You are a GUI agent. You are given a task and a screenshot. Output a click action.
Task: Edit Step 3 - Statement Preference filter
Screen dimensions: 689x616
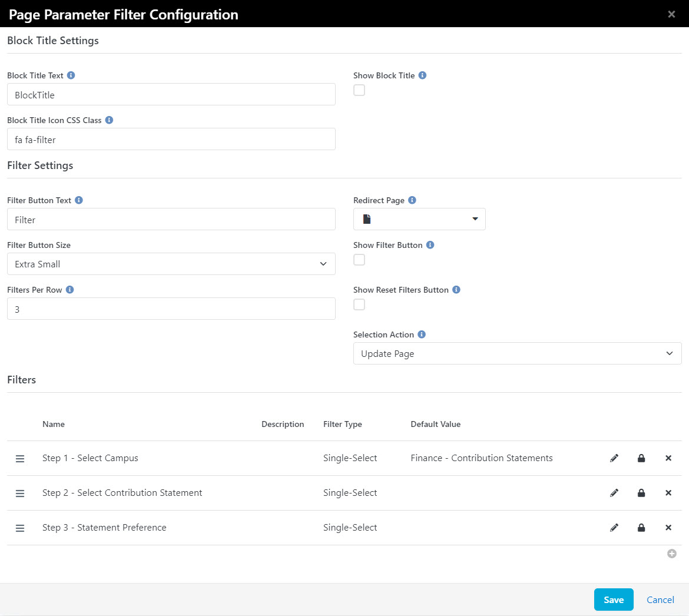point(614,528)
